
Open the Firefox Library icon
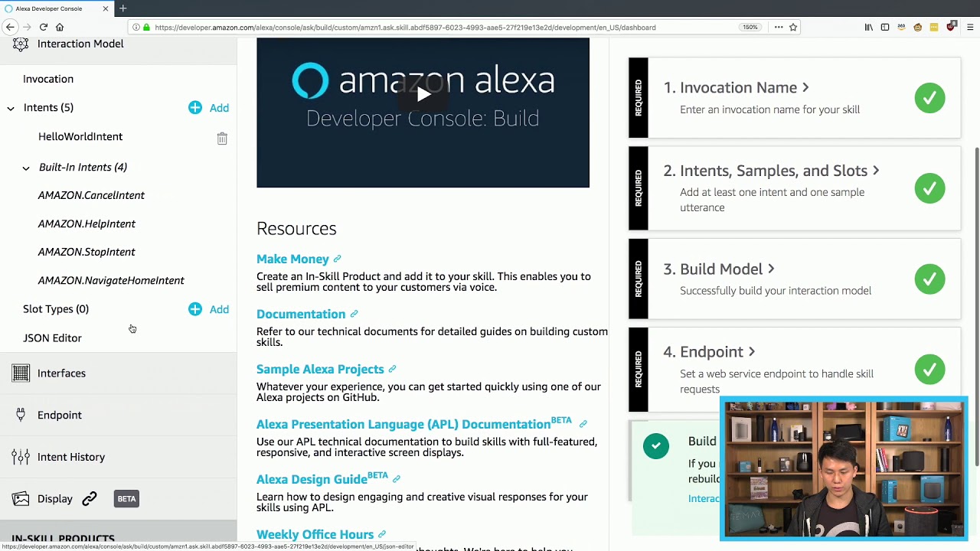pyautogui.click(x=868, y=27)
